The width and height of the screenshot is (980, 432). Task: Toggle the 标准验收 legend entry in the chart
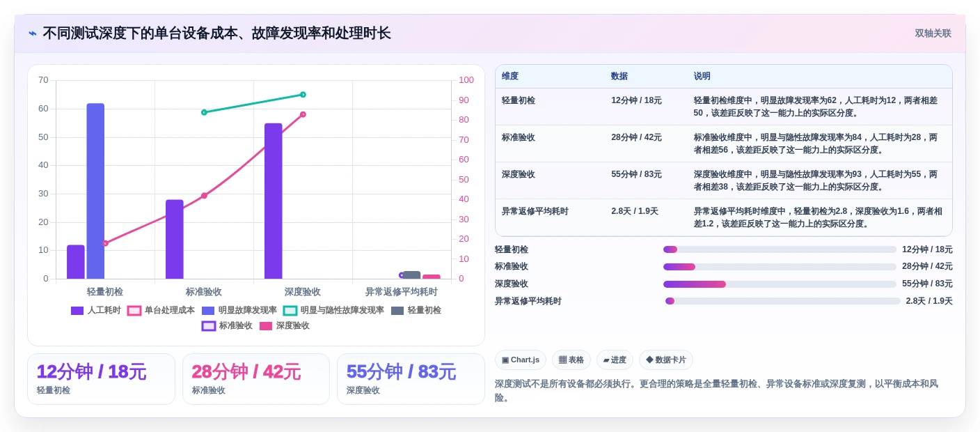pyautogui.click(x=228, y=326)
